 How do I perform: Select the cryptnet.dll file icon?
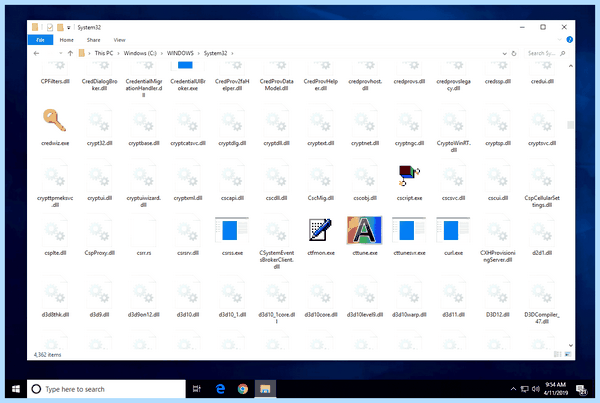(365, 121)
